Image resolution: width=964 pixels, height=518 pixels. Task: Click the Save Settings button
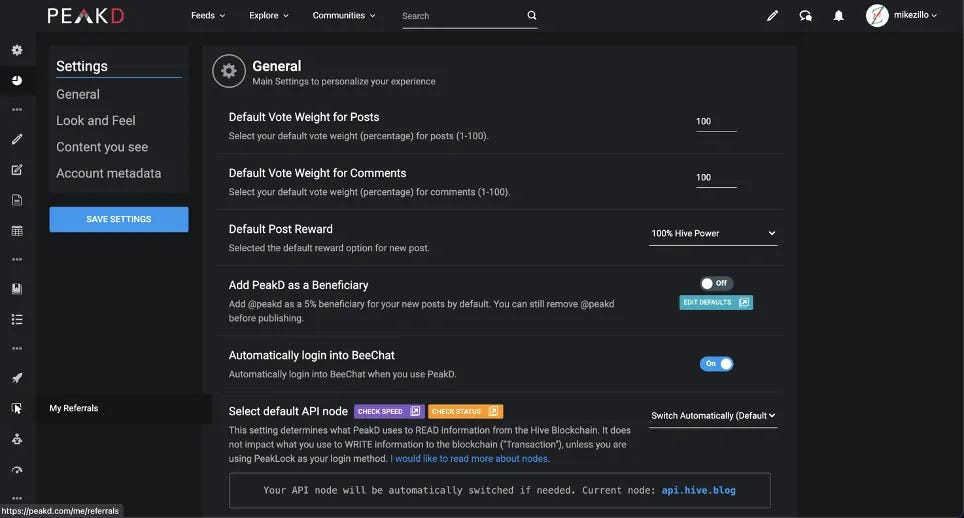tap(119, 219)
